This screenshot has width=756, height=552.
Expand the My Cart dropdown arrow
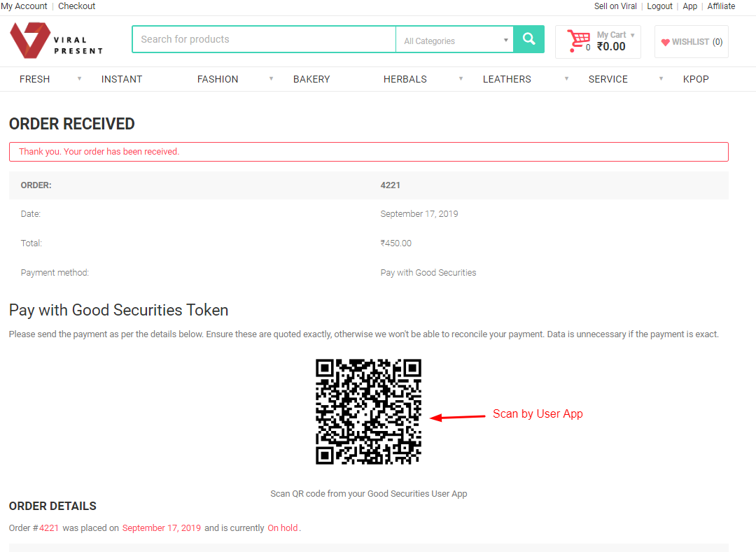(633, 35)
